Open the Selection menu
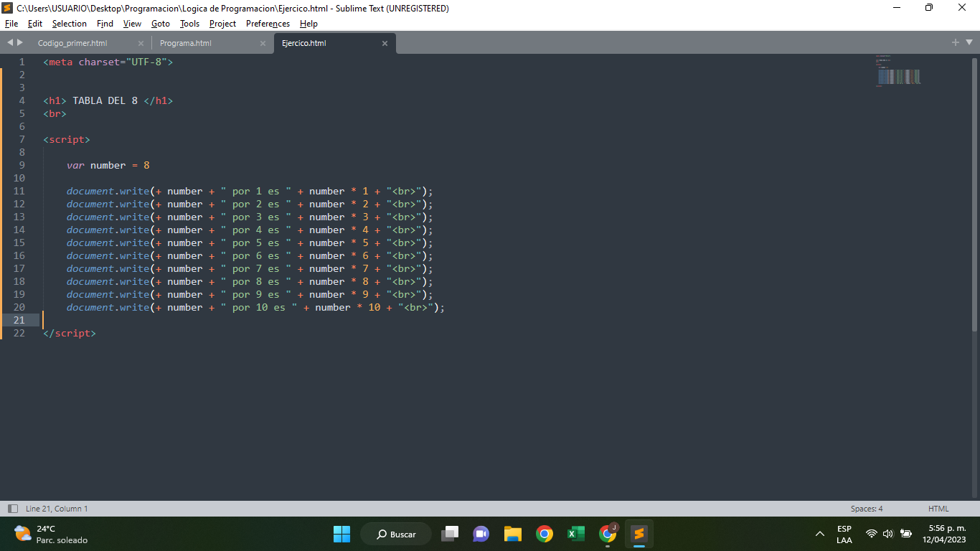The width and height of the screenshot is (980, 551). 70,24
